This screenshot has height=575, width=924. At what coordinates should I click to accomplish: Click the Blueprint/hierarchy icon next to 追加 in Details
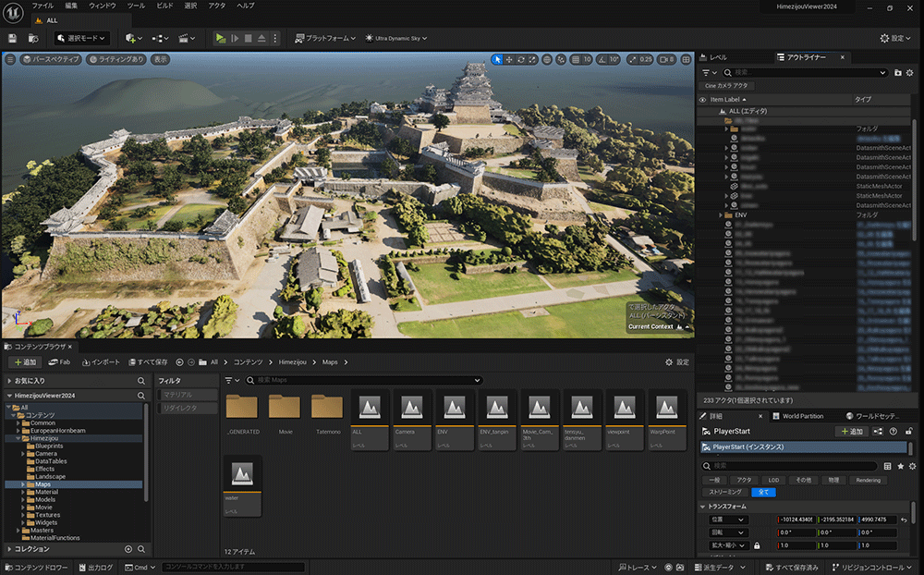[878, 432]
